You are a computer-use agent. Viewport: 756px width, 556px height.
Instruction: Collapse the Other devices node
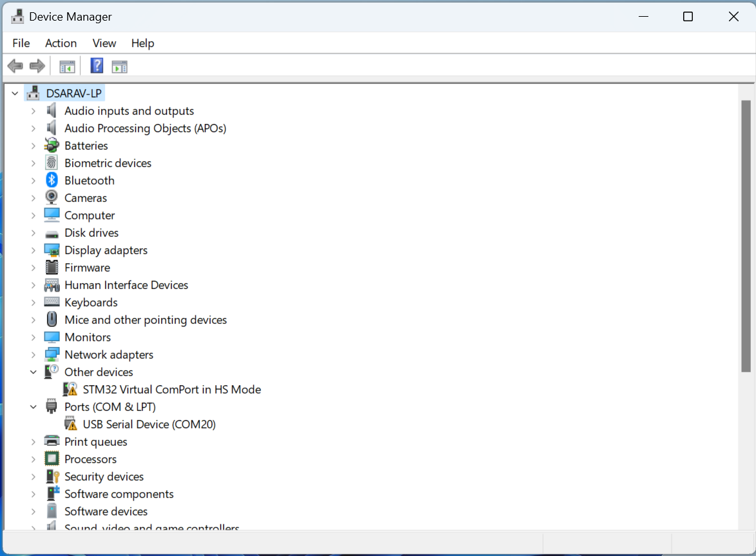34,372
